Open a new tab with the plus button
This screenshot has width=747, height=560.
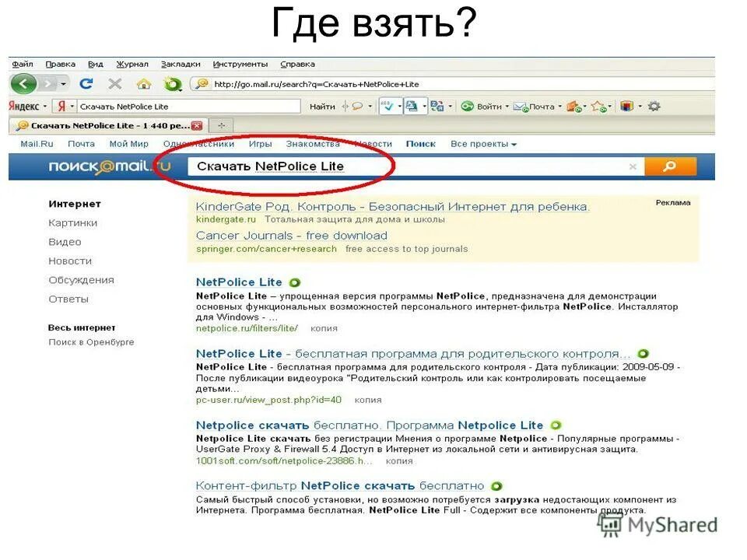click(x=222, y=126)
